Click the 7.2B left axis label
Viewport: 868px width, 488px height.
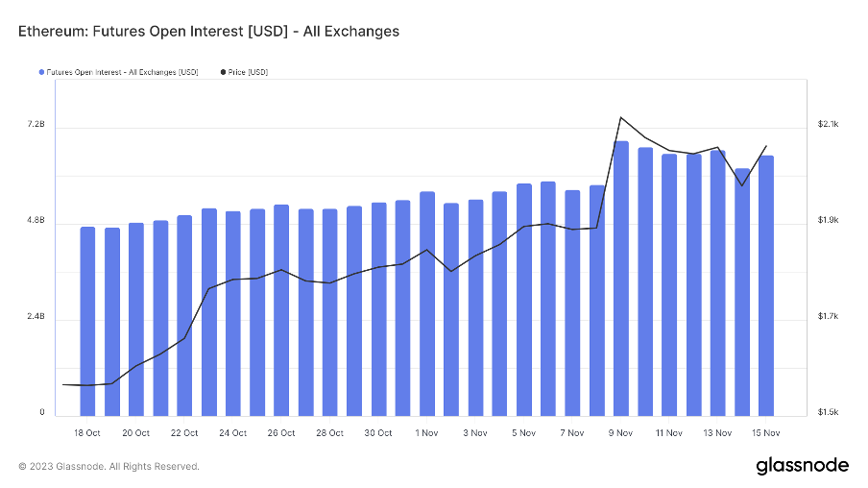pyautogui.click(x=36, y=126)
